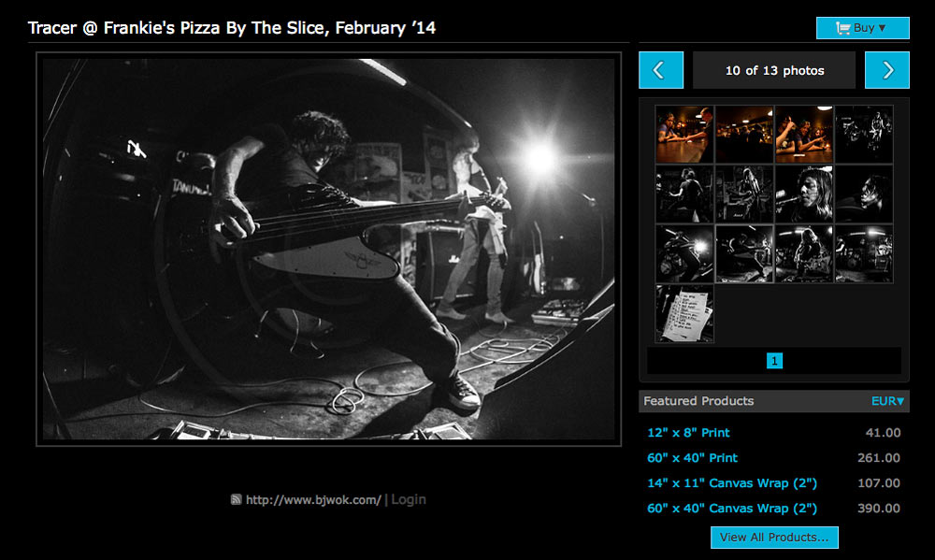Viewport: 935px width, 560px height.
Task: Click the RSS feed icon
Action: pyautogui.click(x=237, y=500)
